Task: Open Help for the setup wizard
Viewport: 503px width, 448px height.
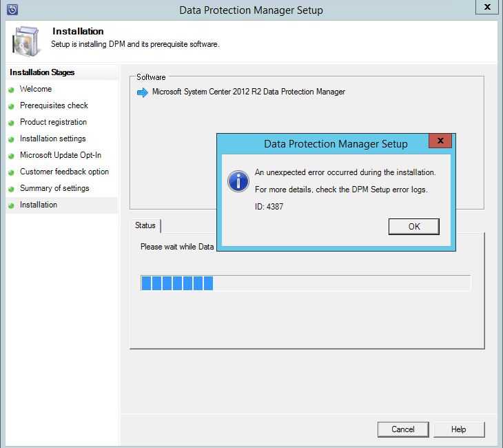Action: tap(459, 429)
